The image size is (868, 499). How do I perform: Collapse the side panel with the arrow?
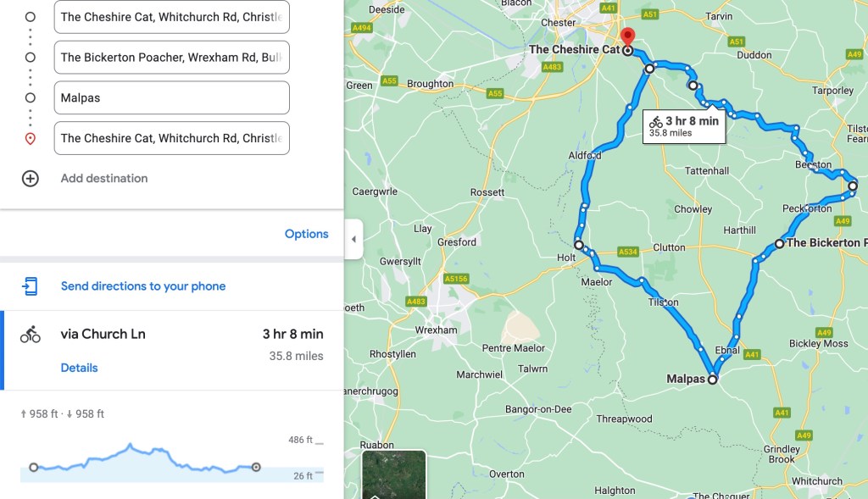pos(353,239)
